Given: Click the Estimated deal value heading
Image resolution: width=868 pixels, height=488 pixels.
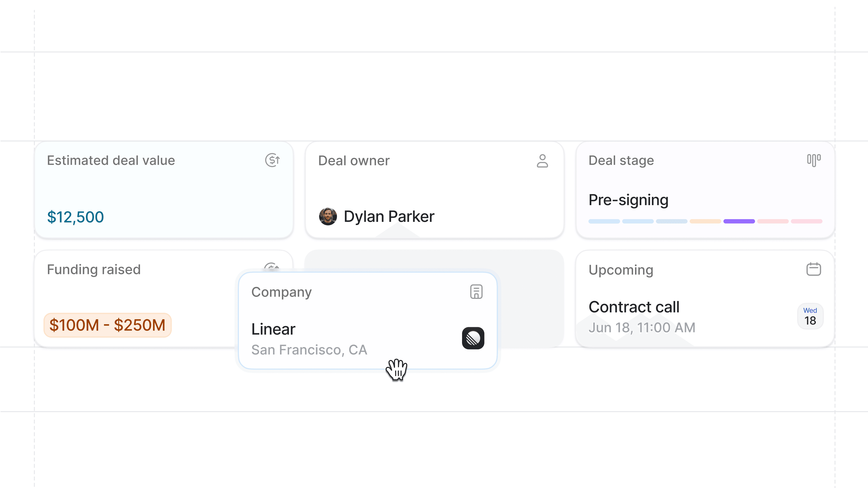Looking at the screenshot, I should click(111, 160).
